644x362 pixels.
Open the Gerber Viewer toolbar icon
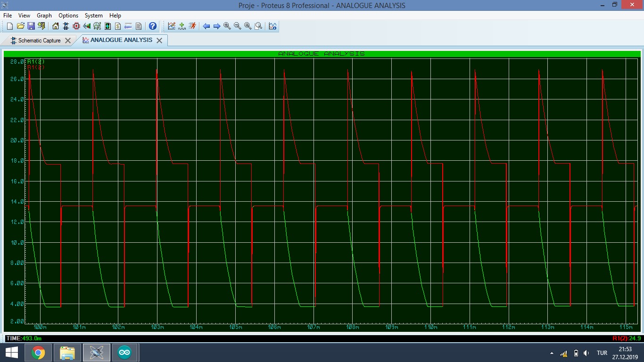97,26
